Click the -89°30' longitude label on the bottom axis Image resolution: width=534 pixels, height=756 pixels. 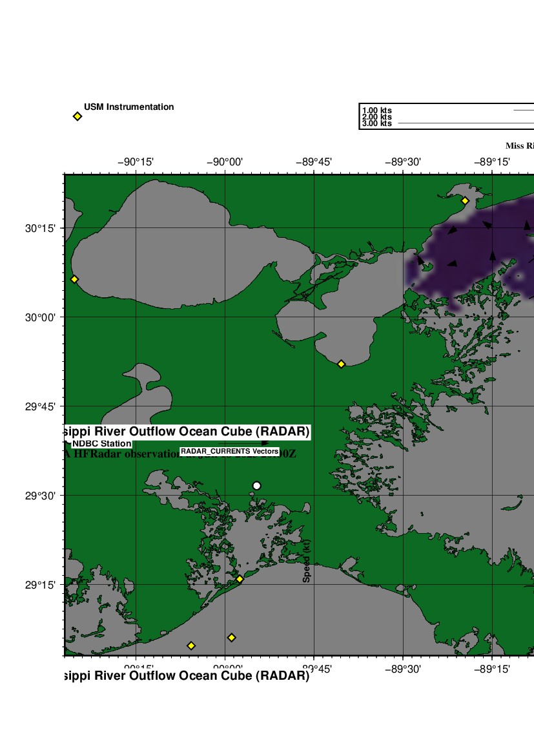pos(403,669)
